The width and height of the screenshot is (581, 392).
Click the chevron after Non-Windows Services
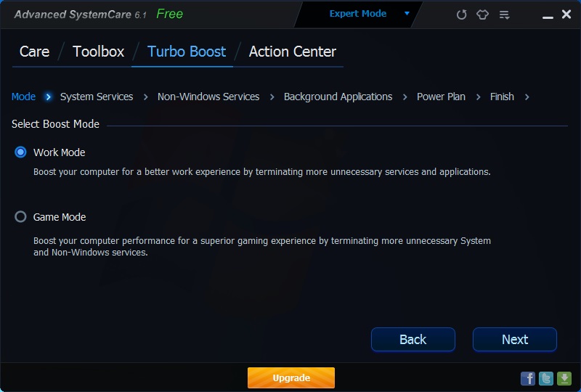pyautogui.click(x=272, y=97)
